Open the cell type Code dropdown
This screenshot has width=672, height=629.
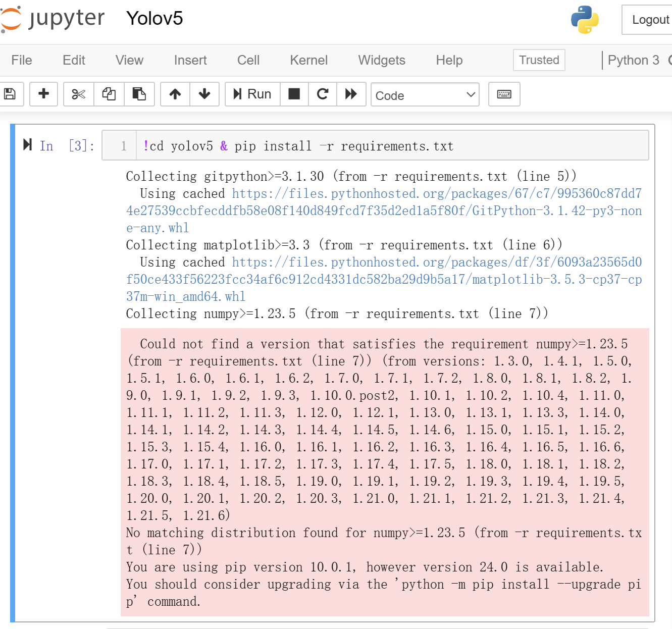pyautogui.click(x=425, y=95)
